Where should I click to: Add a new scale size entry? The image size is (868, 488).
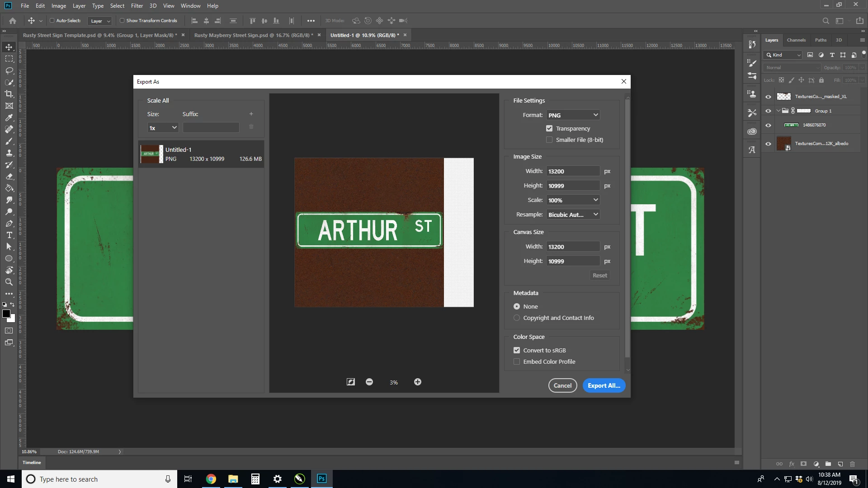click(x=251, y=114)
